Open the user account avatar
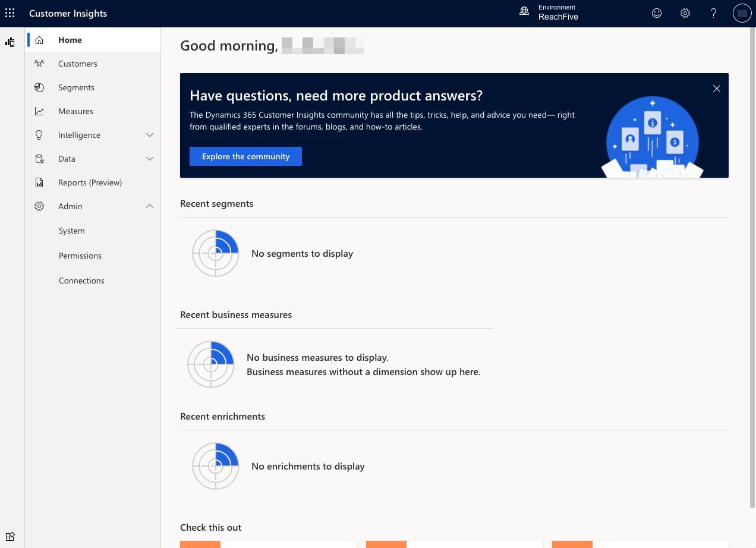 (742, 13)
